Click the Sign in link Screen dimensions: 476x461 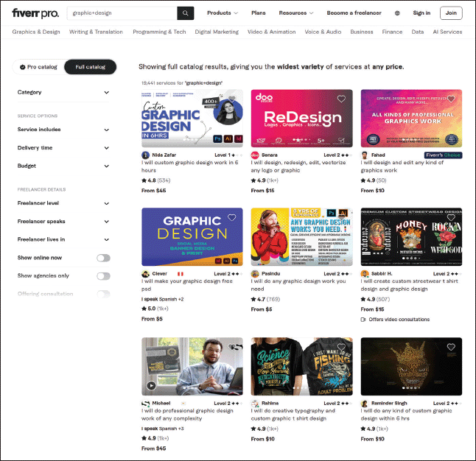pyautogui.click(x=421, y=13)
